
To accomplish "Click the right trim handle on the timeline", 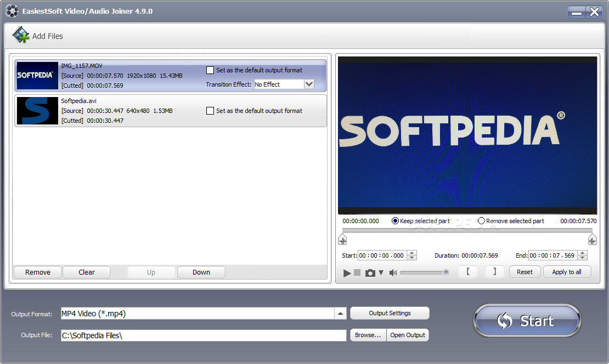I will point(592,240).
